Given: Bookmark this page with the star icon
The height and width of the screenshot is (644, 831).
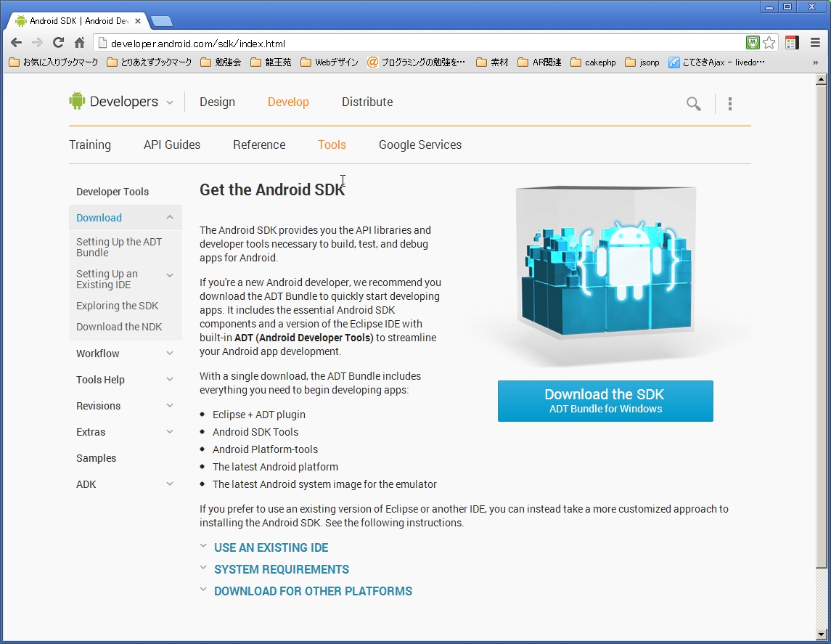Looking at the screenshot, I should click(769, 43).
